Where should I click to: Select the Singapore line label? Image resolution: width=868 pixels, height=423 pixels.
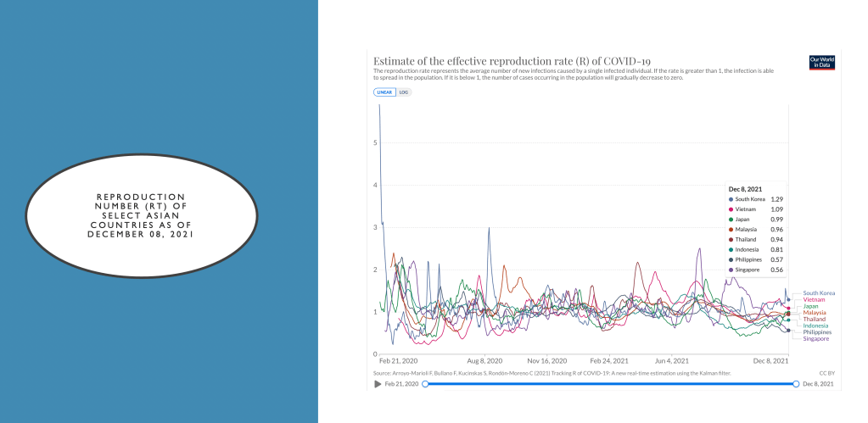tap(816, 339)
